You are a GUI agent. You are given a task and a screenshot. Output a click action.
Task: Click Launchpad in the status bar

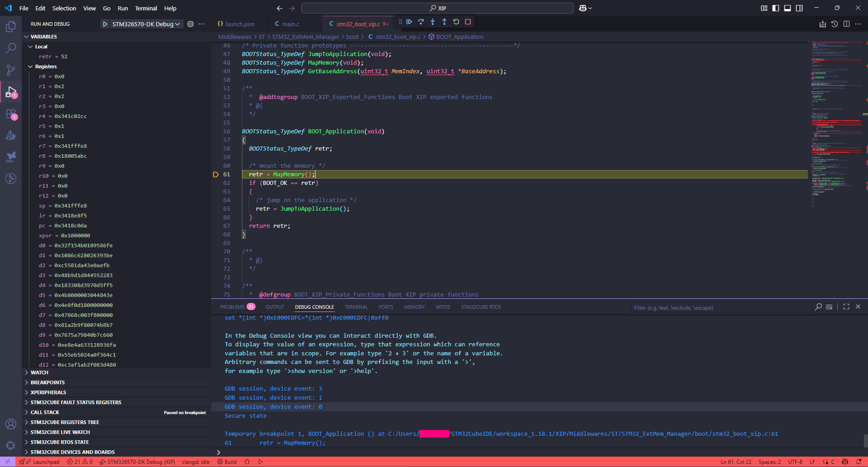click(43, 462)
